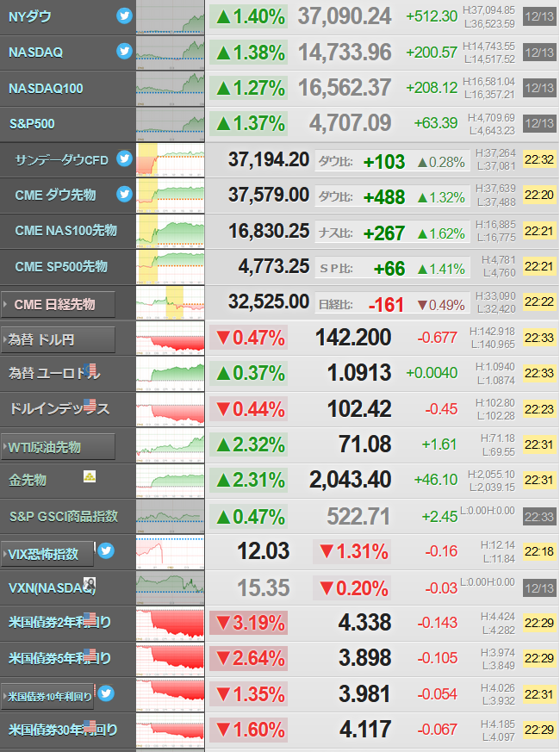Open the NASDAQ mini chart

[171, 53]
